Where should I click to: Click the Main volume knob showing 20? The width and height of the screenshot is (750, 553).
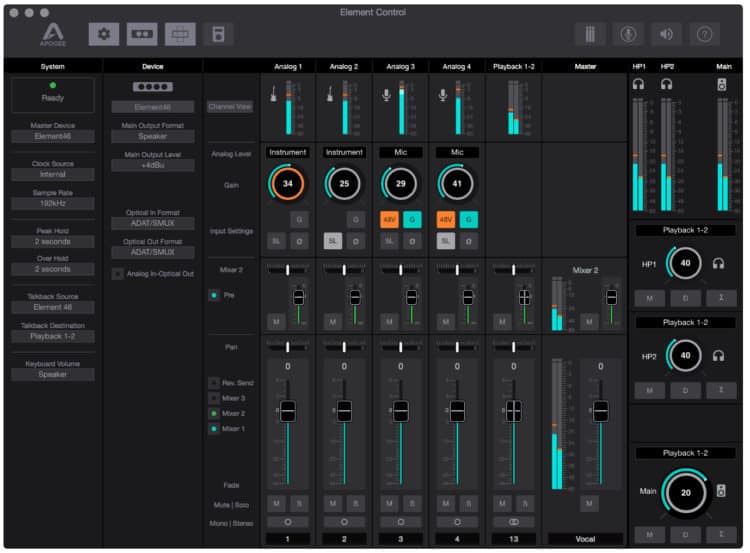pyautogui.click(x=685, y=493)
